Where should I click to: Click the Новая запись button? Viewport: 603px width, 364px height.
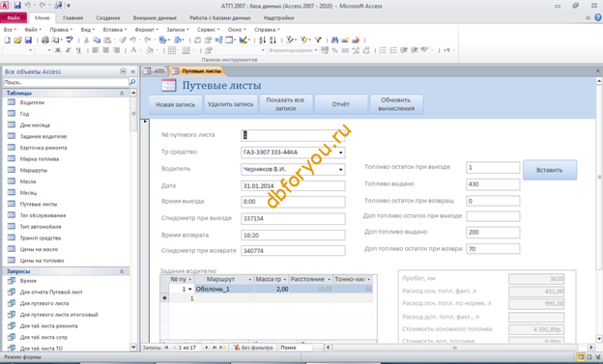click(175, 104)
